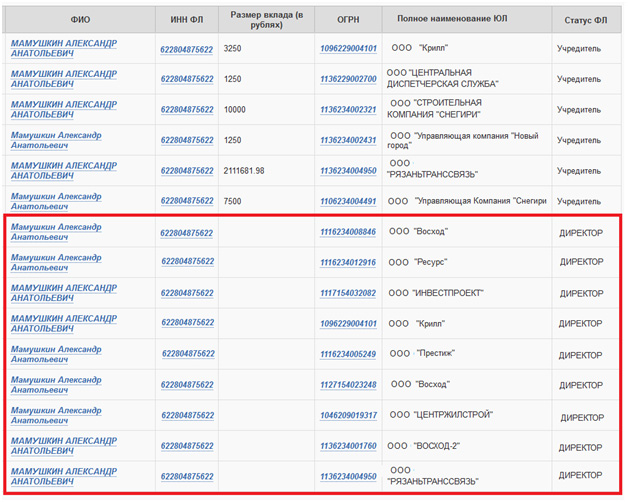This screenshot has width=628, height=502.
Task: Open OGRN link 1136229002700
Action: click(348, 79)
